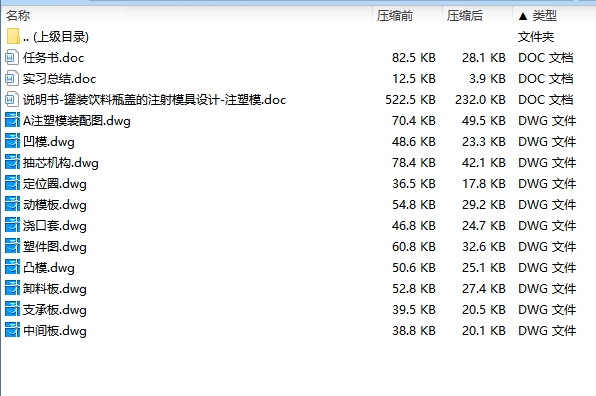Select the file 动模板.dwg
Image resolution: width=596 pixels, height=396 pixels.
55,205
